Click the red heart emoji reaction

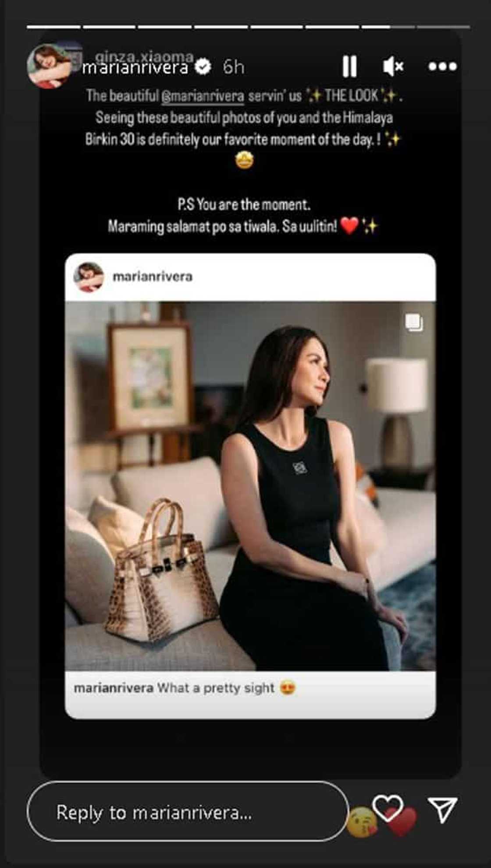pyautogui.click(x=401, y=822)
